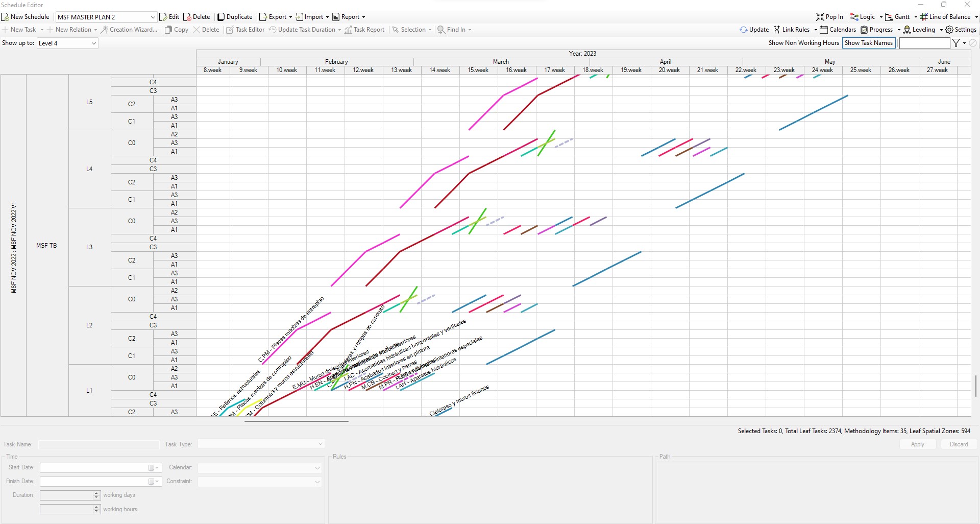Click the Task Name input field
The image size is (980, 524).
click(99, 444)
